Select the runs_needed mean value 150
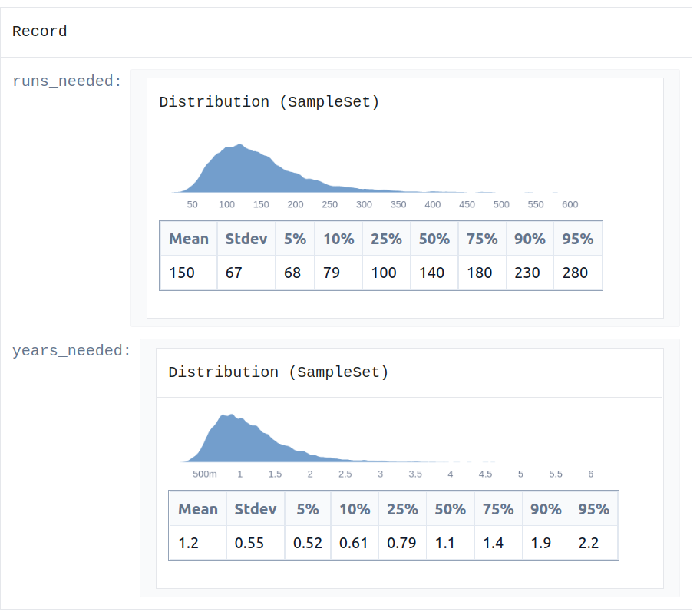 pos(182,273)
